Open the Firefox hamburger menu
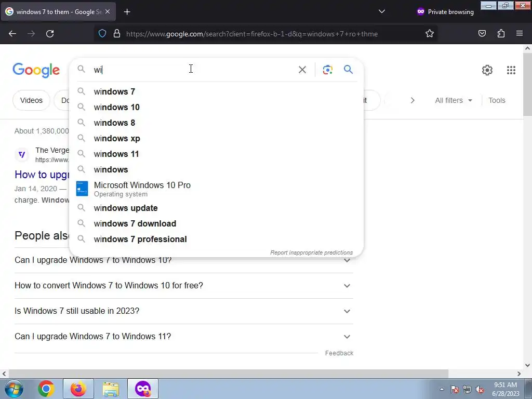Image resolution: width=532 pixels, height=399 pixels. coord(520,34)
